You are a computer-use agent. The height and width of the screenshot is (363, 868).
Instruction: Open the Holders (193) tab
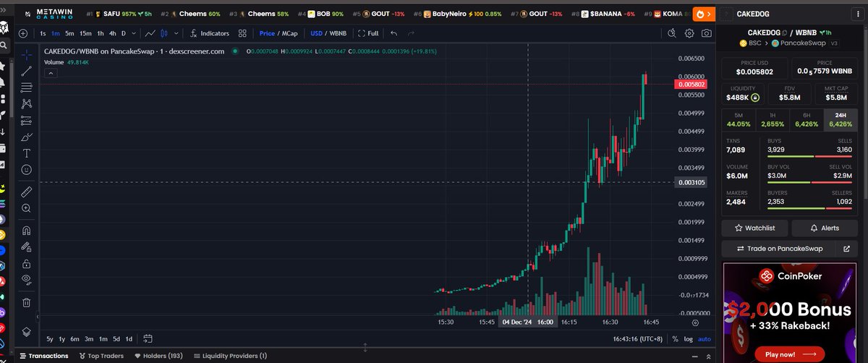pos(158,356)
